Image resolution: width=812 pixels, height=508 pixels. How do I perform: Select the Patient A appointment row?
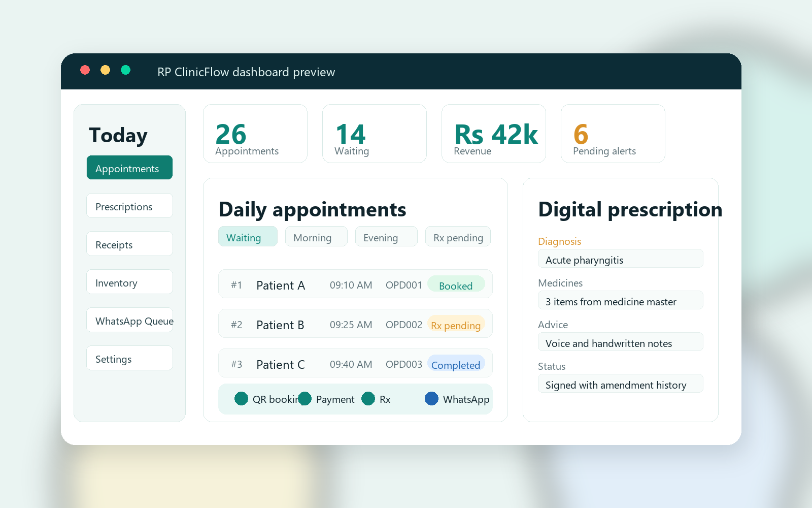coord(355,284)
